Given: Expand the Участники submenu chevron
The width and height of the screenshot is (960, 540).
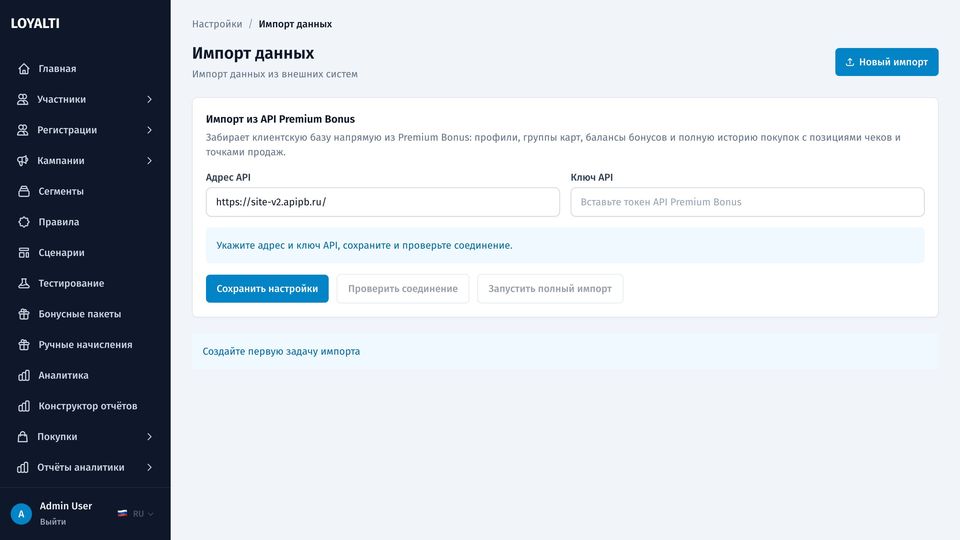Looking at the screenshot, I should click(149, 99).
